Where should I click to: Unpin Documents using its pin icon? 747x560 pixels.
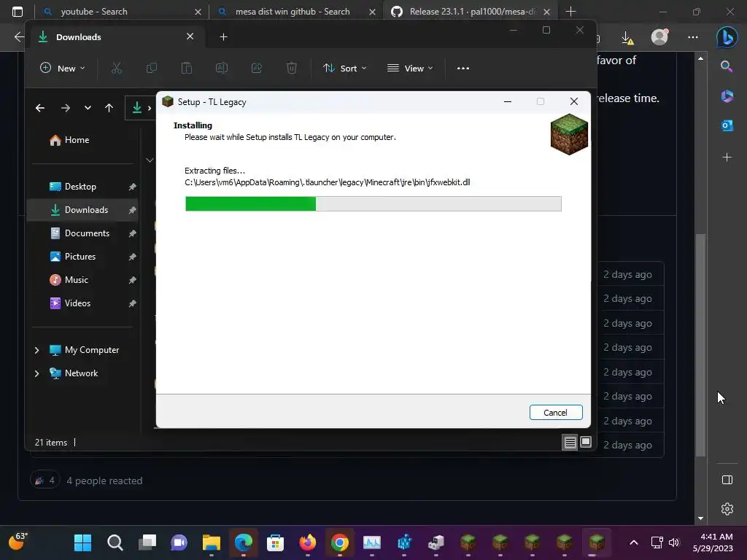(133, 233)
